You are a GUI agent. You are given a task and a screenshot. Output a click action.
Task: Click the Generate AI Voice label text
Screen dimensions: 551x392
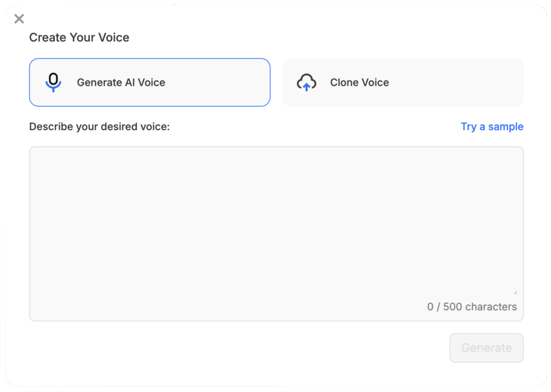(x=121, y=83)
